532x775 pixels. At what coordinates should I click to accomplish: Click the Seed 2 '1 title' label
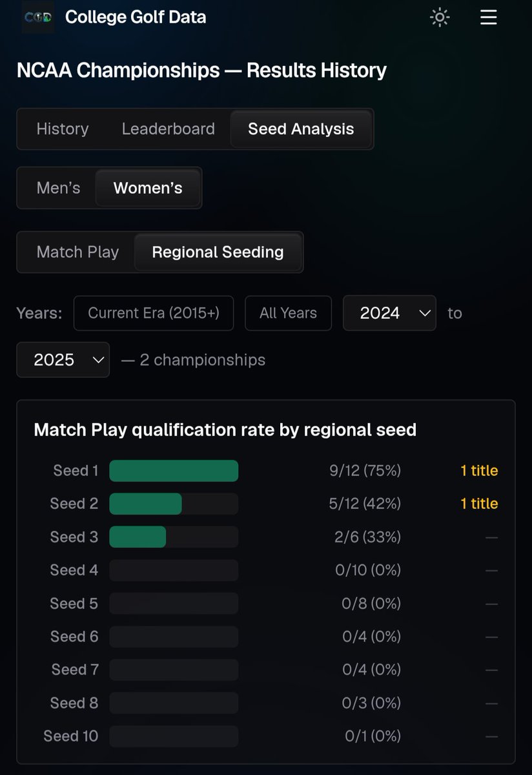(x=479, y=504)
